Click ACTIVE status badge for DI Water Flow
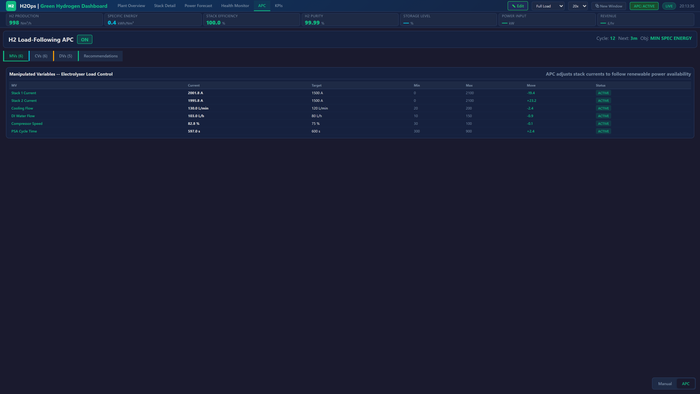Image resolution: width=700 pixels, height=394 pixels. [603, 116]
